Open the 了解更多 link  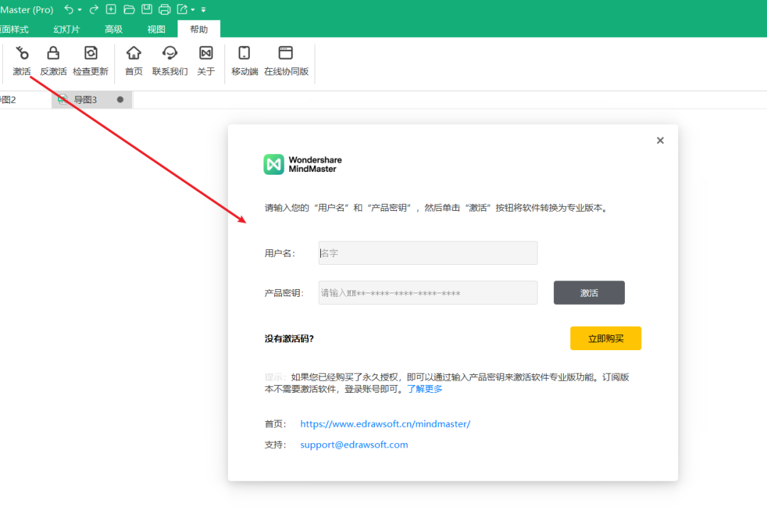tap(425, 389)
